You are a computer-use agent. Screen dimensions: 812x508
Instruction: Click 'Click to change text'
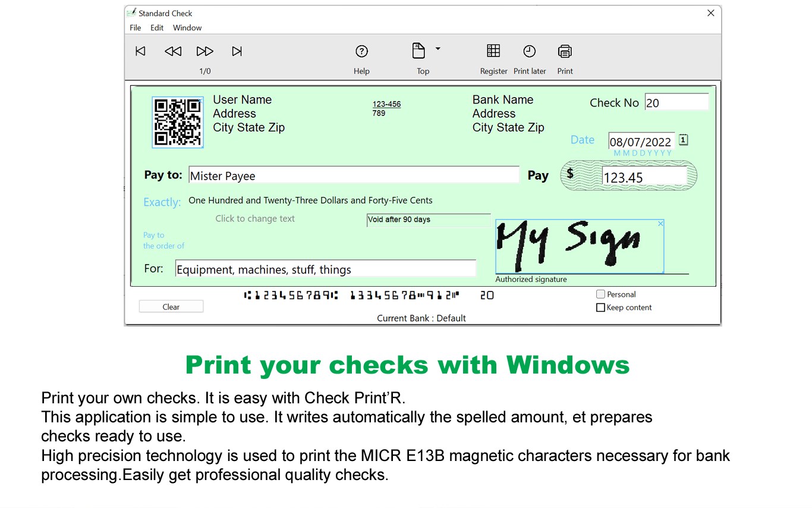(254, 218)
